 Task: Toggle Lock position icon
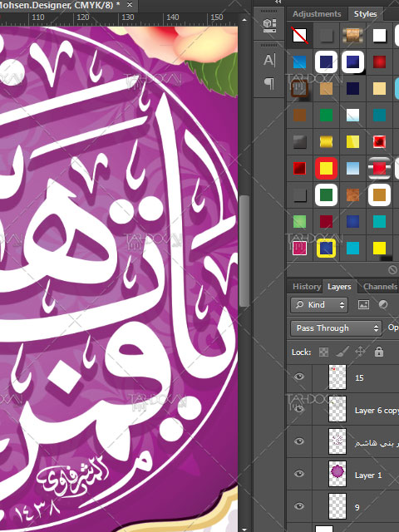click(x=360, y=352)
